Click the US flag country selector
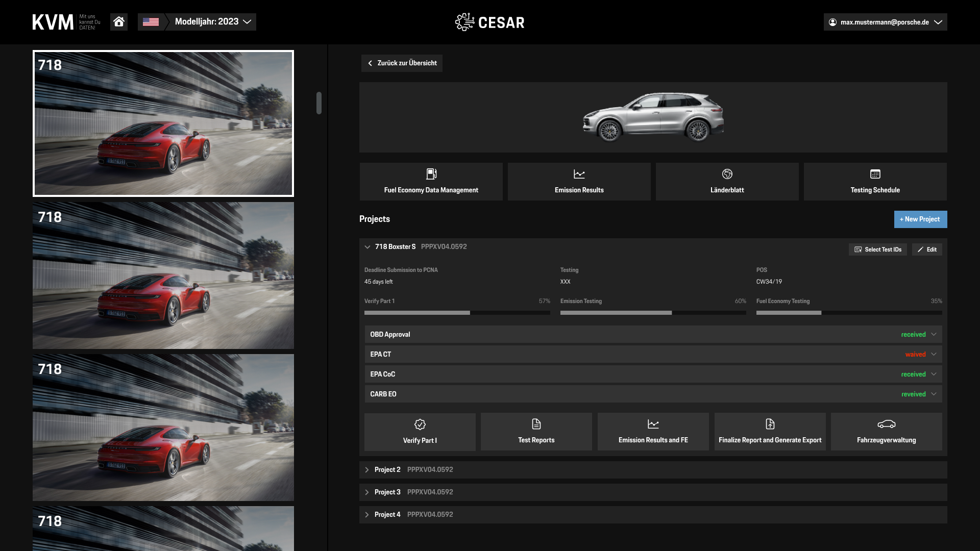This screenshot has width=980, height=551. click(151, 22)
